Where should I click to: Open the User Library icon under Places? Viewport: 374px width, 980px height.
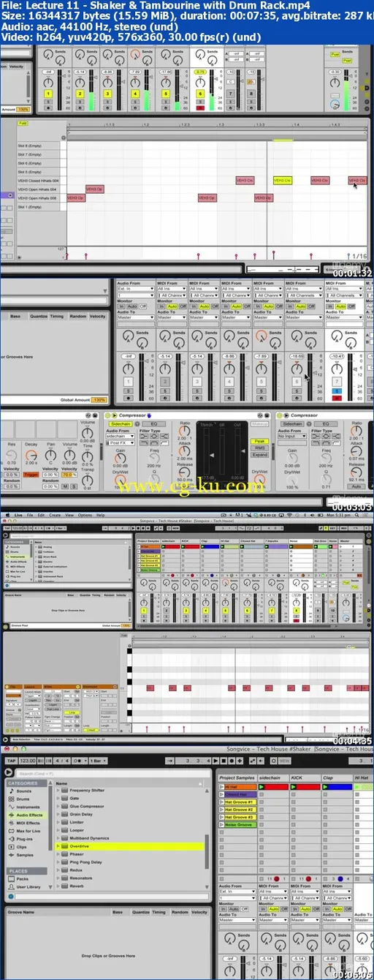[12, 886]
